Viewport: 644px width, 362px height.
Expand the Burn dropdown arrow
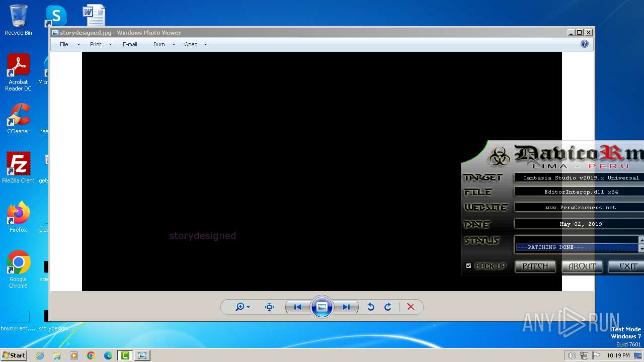coord(174,44)
